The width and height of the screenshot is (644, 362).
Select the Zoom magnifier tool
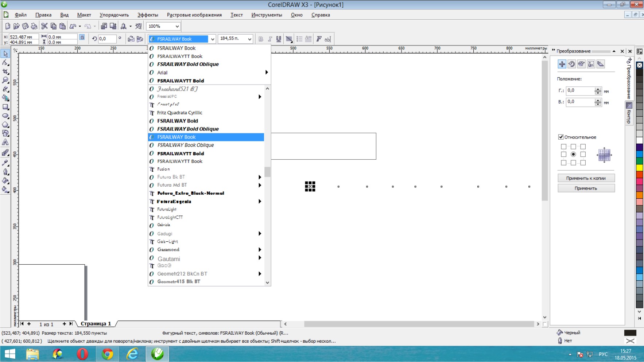(5, 80)
